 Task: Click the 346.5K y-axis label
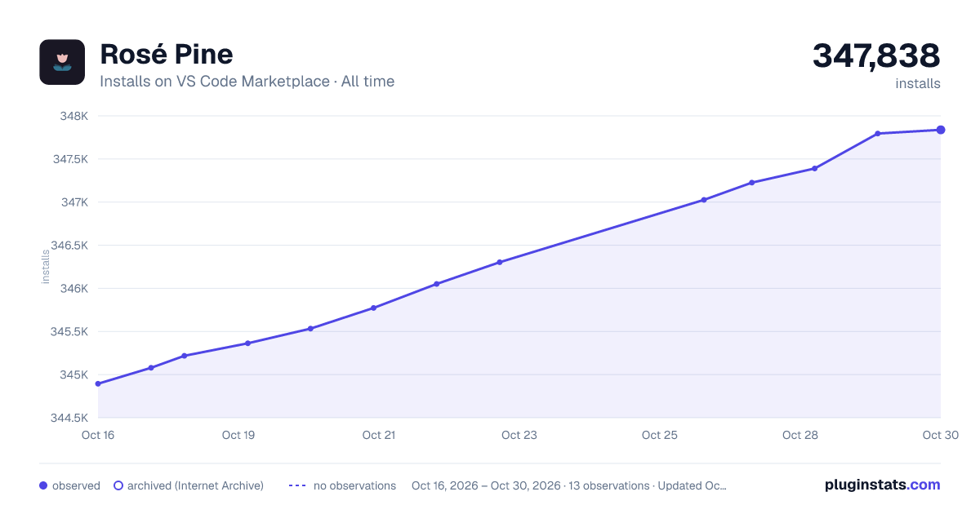point(69,246)
